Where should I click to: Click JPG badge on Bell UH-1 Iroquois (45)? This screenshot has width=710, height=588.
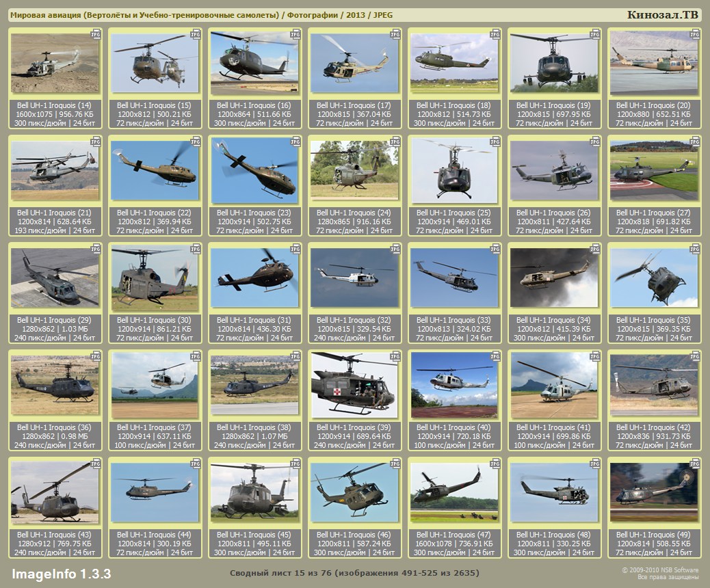(x=295, y=463)
